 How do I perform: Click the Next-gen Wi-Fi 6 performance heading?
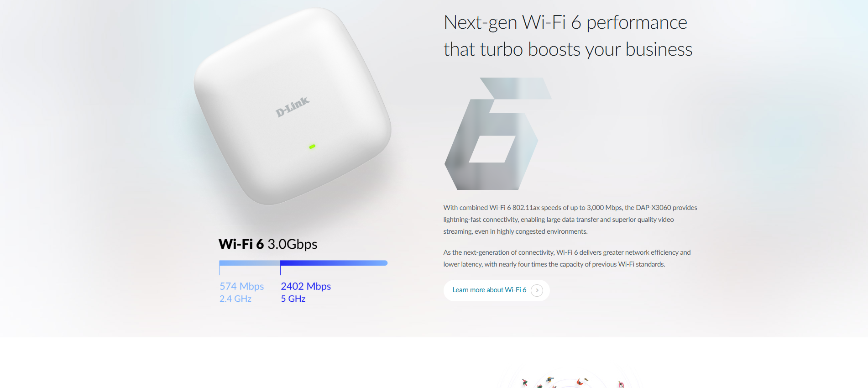coord(565,22)
